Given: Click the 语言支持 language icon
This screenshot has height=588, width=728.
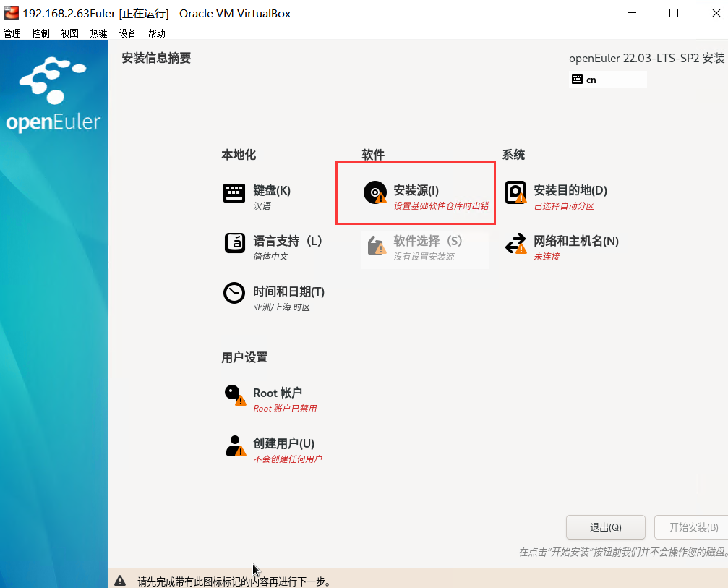Looking at the screenshot, I should coord(234,243).
